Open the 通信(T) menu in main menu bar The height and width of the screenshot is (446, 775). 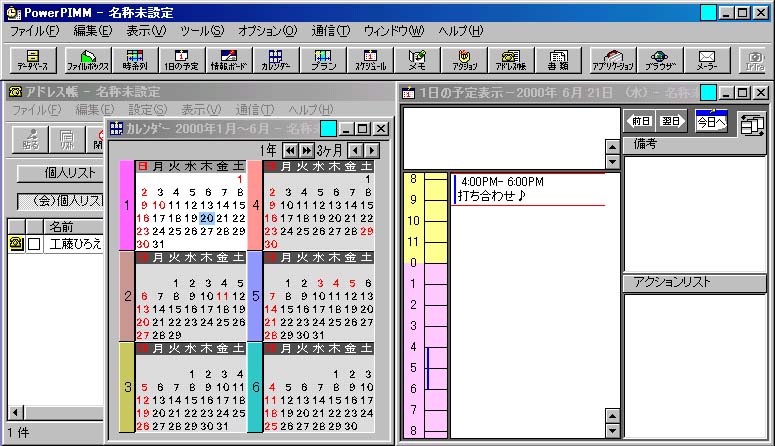pyautogui.click(x=330, y=31)
